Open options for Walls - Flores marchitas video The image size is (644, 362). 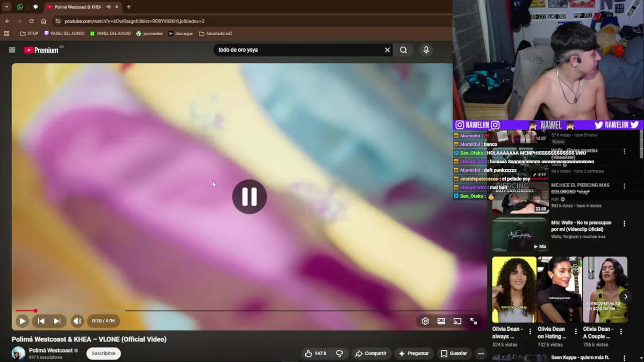pos(624,151)
